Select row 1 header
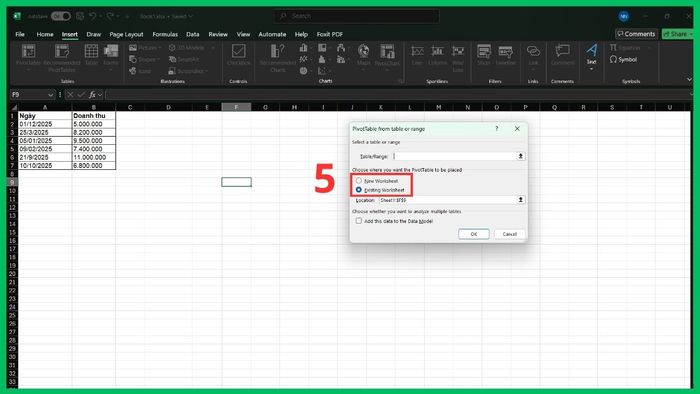The width and height of the screenshot is (700, 394). (12, 116)
